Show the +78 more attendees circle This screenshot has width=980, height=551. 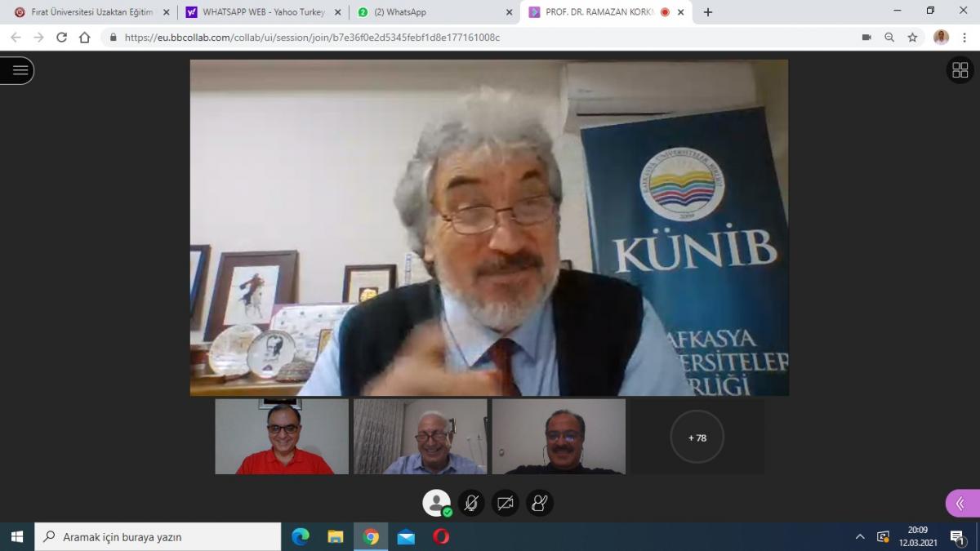coord(697,437)
